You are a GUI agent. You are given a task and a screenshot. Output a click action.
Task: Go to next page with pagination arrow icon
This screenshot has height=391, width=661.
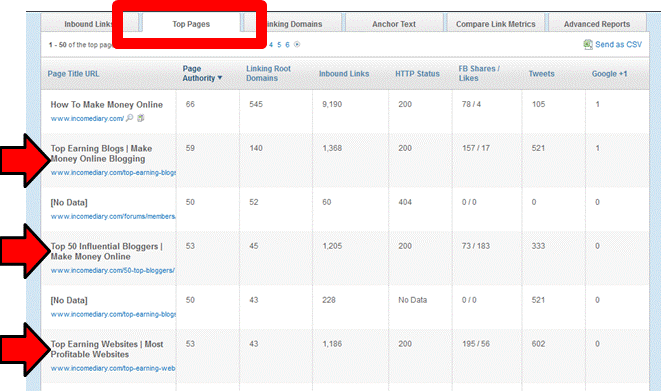[x=297, y=44]
